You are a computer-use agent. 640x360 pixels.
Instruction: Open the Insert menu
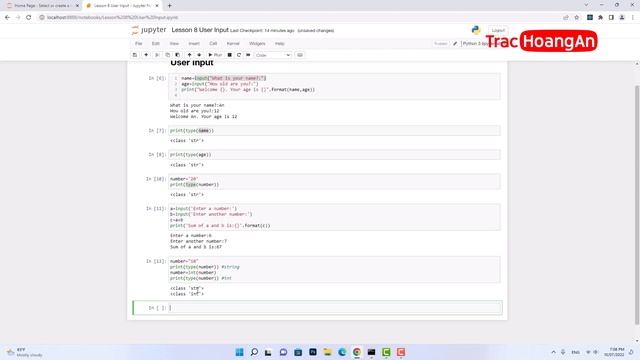pos(194,43)
